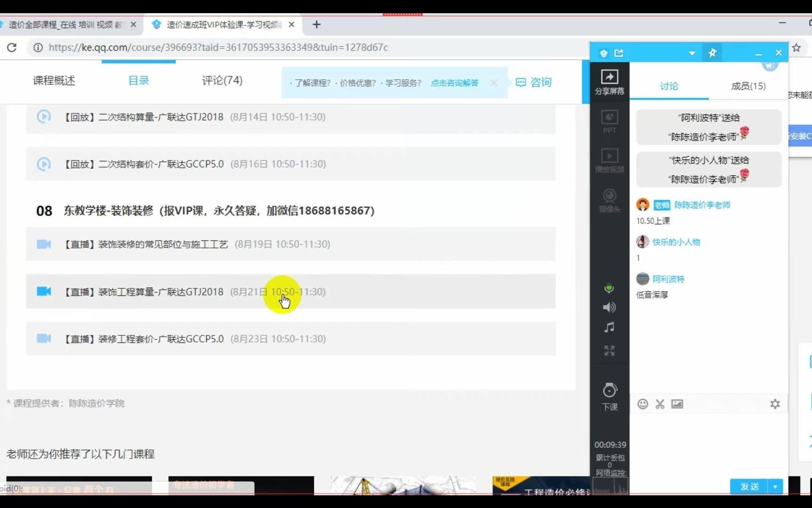
Task: Open the replay 二次结构算量-广联达GTJ2018 lesson
Action: [291, 117]
